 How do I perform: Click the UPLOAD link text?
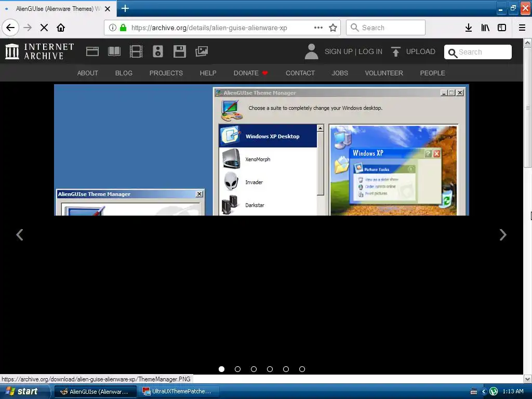[420, 51]
